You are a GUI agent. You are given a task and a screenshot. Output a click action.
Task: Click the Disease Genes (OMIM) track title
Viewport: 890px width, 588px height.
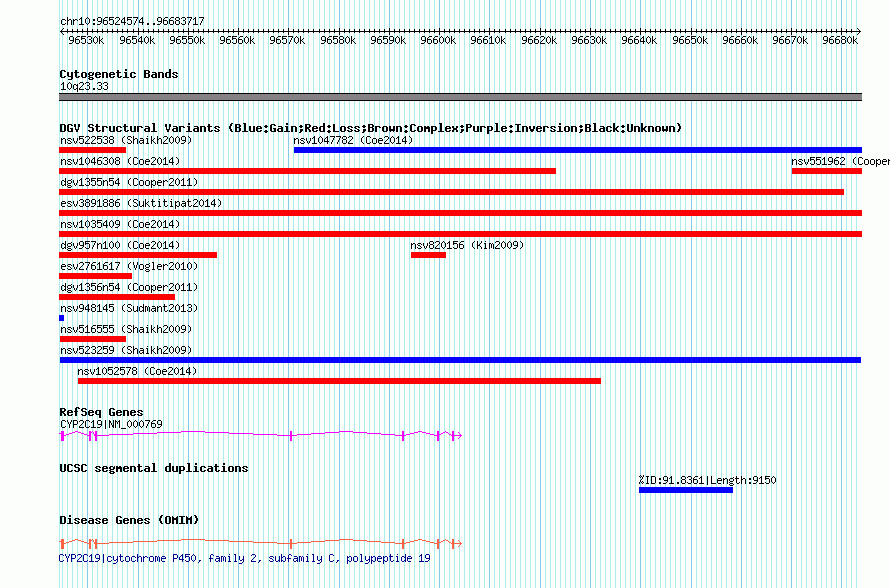(129, 520)
